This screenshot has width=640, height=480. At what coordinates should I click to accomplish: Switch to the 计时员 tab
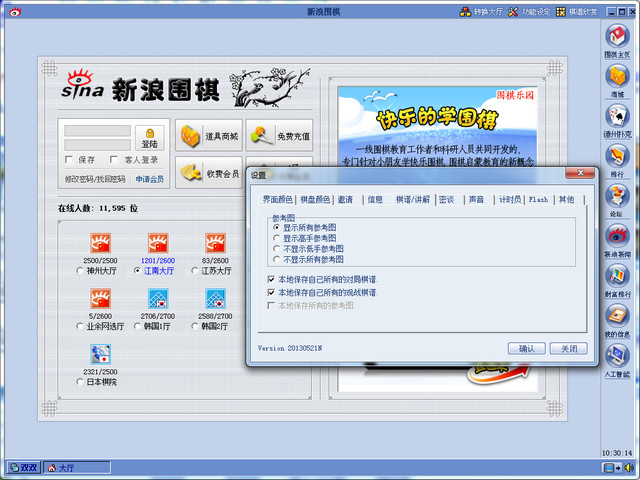(509, 199)
